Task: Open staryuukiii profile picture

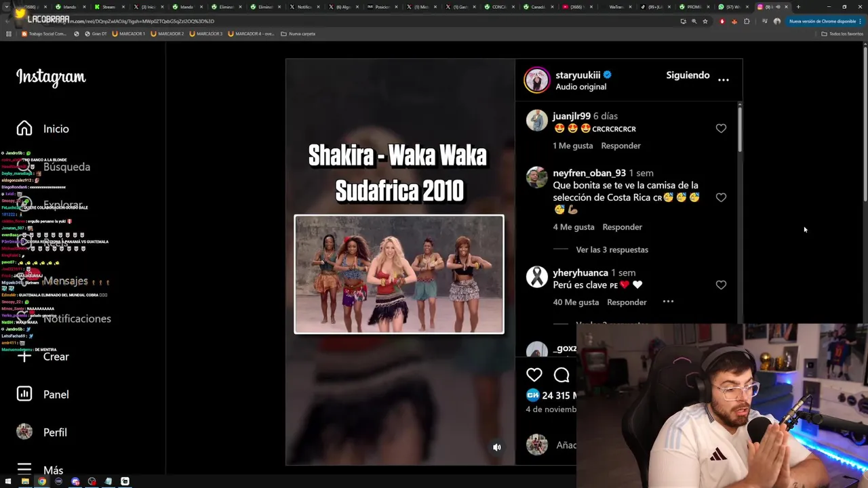Action: click(536, 80)
